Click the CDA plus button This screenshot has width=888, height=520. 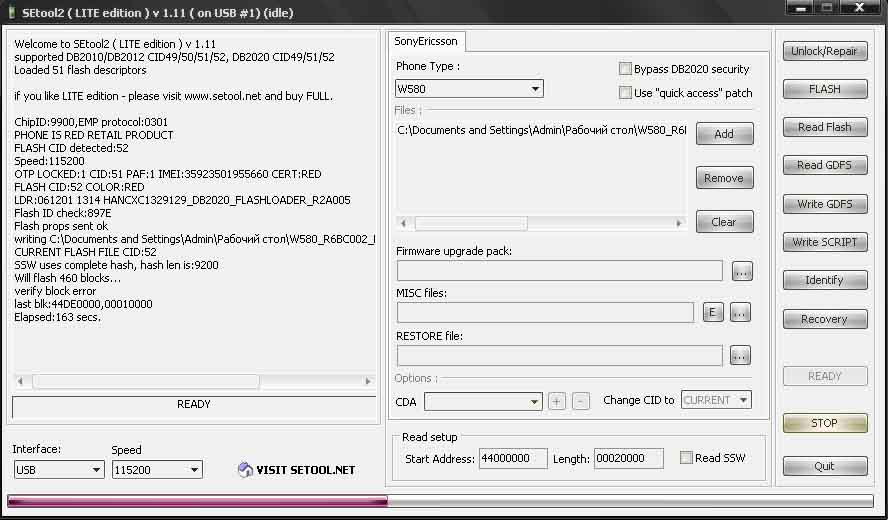point(557,402)
